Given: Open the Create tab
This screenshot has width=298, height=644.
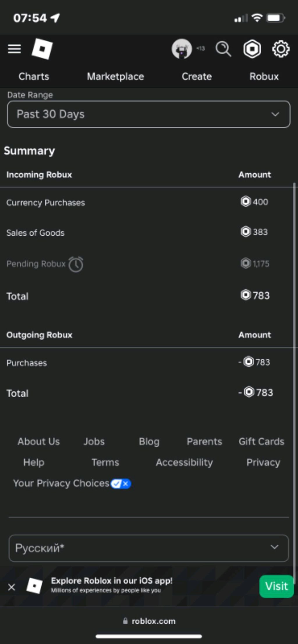Looking at the screenshot, I should coord(197,77).
